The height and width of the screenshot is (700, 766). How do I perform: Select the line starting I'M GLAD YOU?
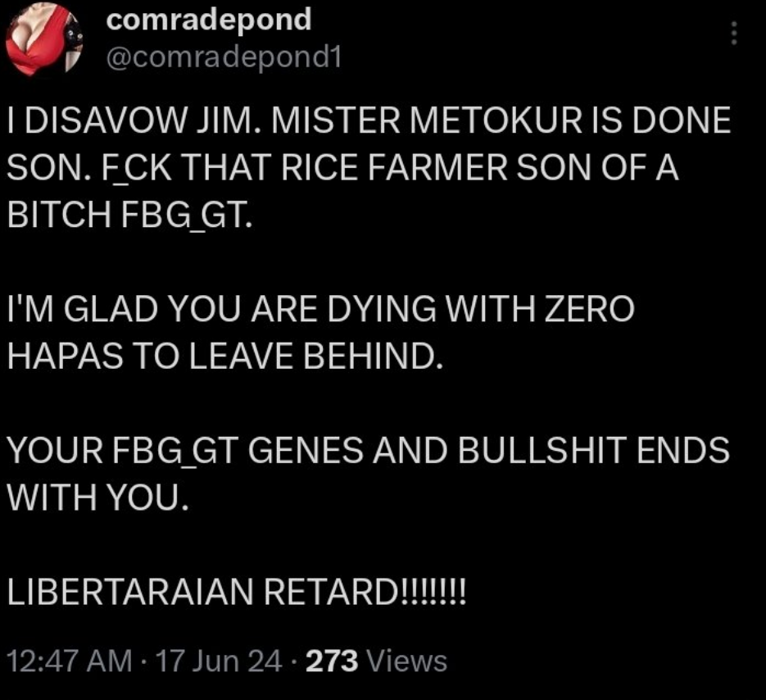(x=320, y=309)
